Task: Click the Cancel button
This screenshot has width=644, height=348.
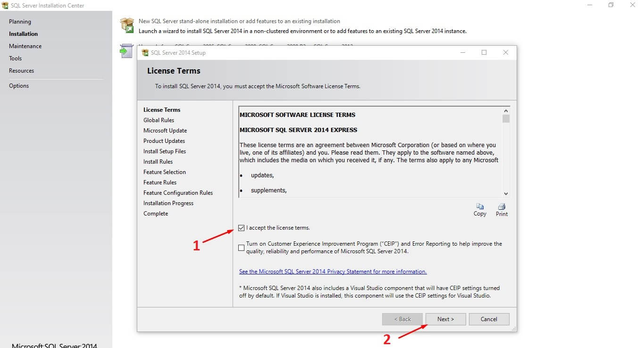Action: coord(489,319)
